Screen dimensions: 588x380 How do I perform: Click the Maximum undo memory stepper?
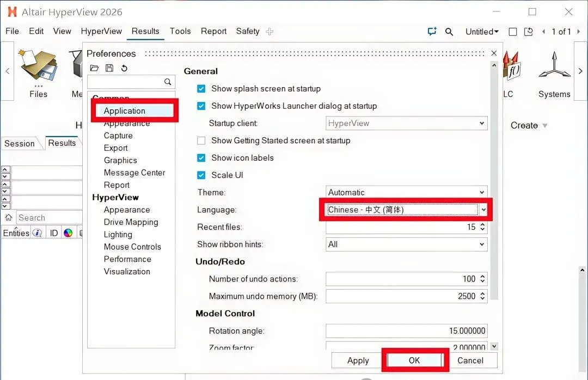tap(482, 296)
